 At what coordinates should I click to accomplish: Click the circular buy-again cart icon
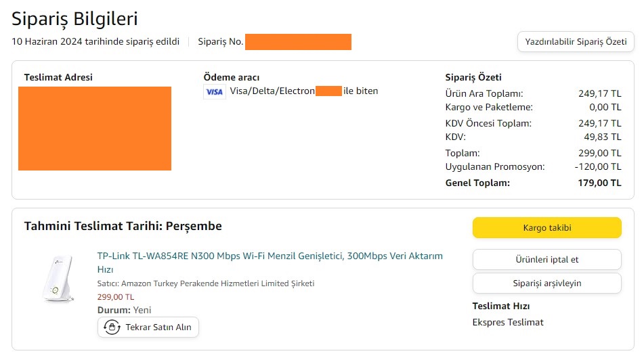[112, 327]
